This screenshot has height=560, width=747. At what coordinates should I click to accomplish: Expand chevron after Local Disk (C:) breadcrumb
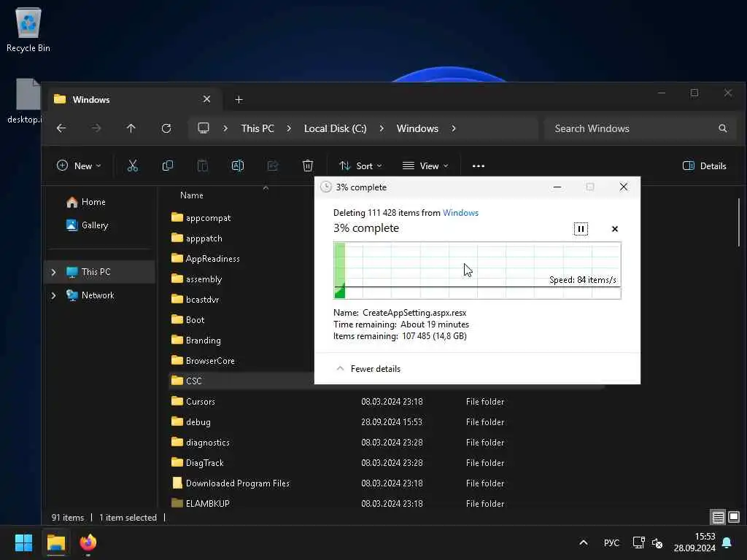tap(382, 128)
